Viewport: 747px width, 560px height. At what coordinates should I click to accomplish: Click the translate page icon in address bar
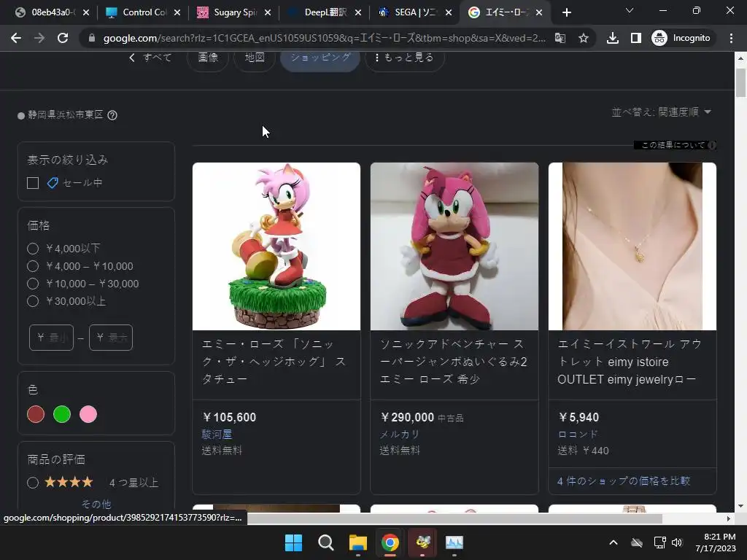pyautogui.click(x=560, y=38)
